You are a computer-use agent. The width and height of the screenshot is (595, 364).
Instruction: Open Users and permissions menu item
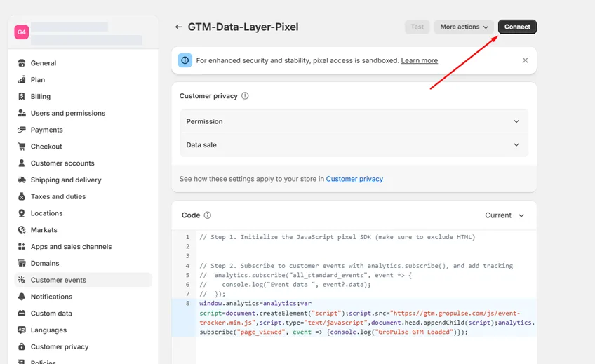point(83,113)
